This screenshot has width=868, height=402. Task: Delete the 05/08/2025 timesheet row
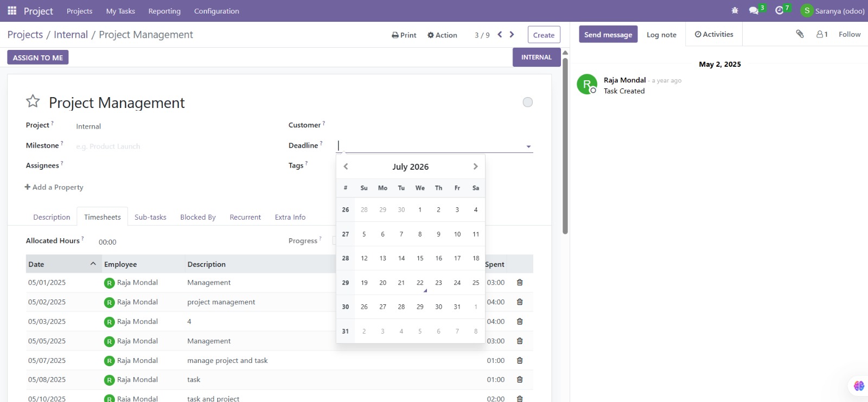[x=520, y=380]
